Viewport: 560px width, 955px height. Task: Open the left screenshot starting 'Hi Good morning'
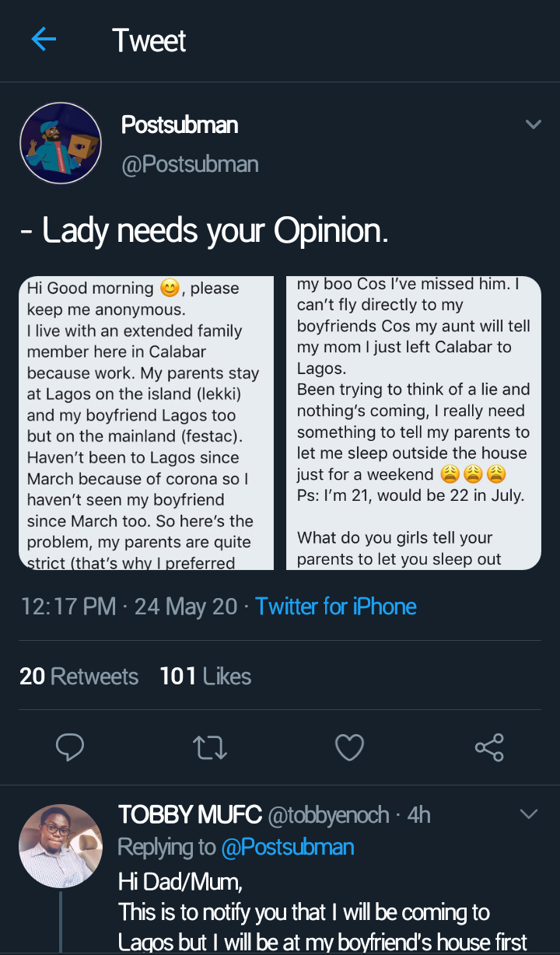tap(146, 423)
